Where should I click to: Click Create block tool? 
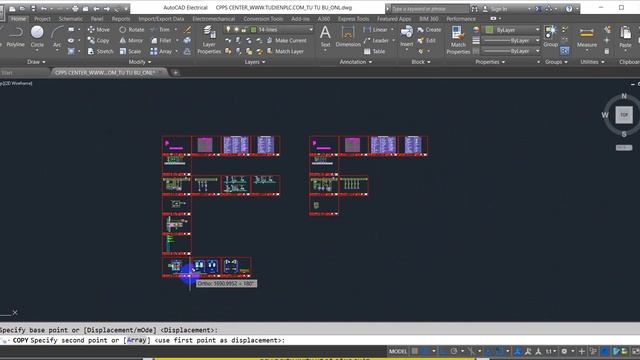[x=429, y=29]
